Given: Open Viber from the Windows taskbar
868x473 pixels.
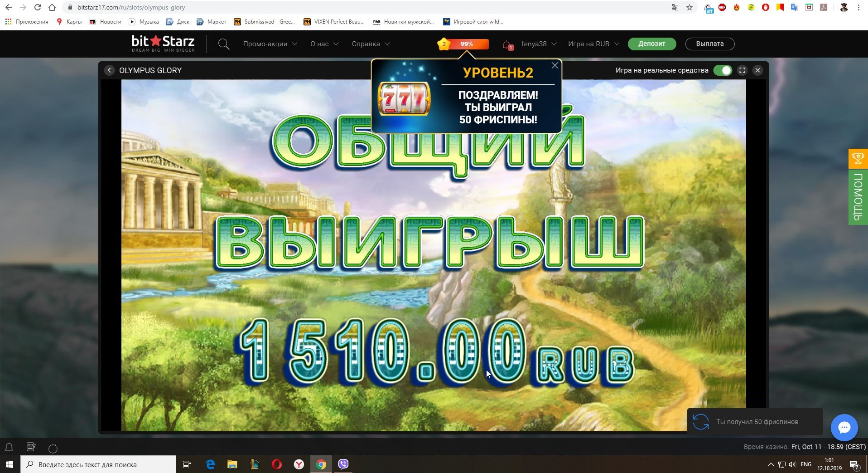Looking at the screenshot, I should pos(343,464).
